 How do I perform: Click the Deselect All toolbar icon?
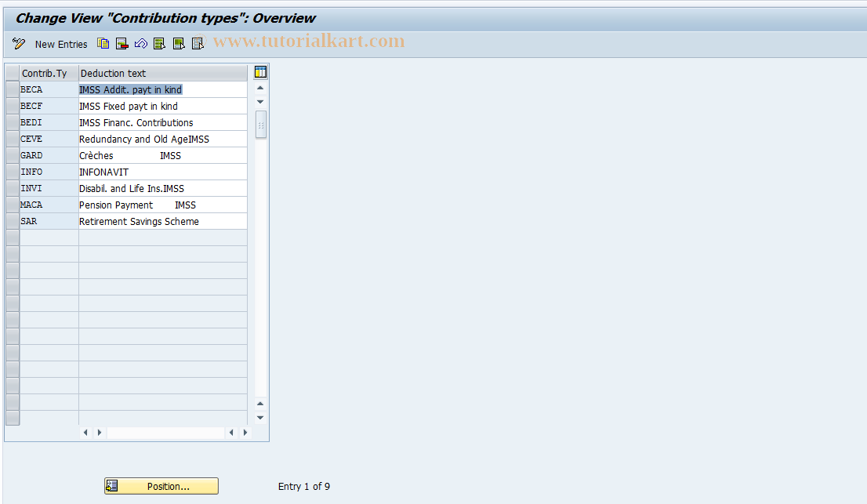pyautogui.click(x=198, y=44)
